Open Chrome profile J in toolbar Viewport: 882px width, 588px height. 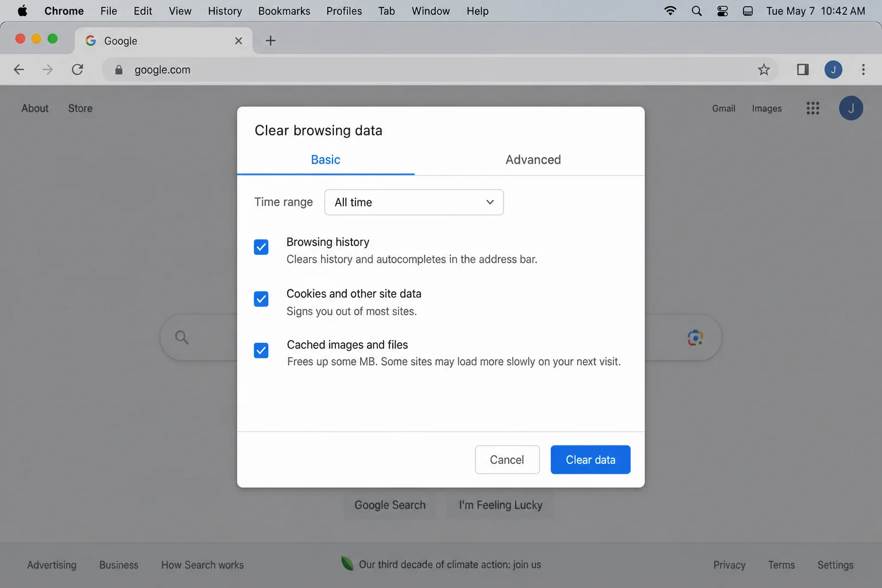(x=833, y=69)
